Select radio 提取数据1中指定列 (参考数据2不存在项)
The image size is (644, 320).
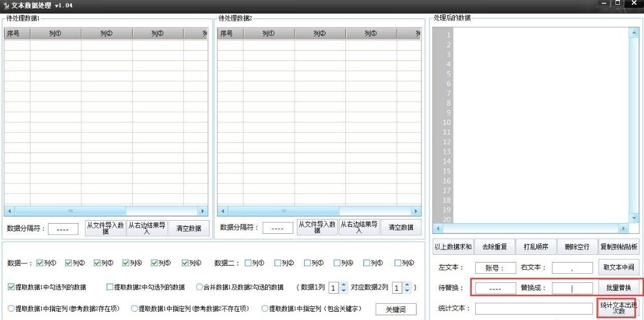pos(134,308)
